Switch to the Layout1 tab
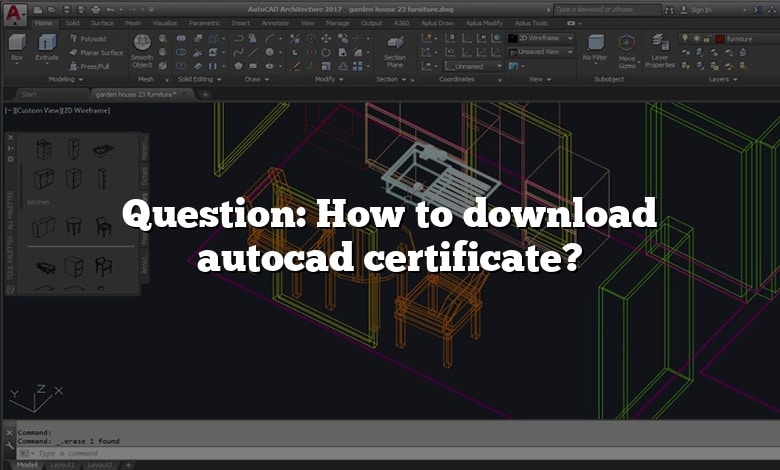 pos(62,465)
